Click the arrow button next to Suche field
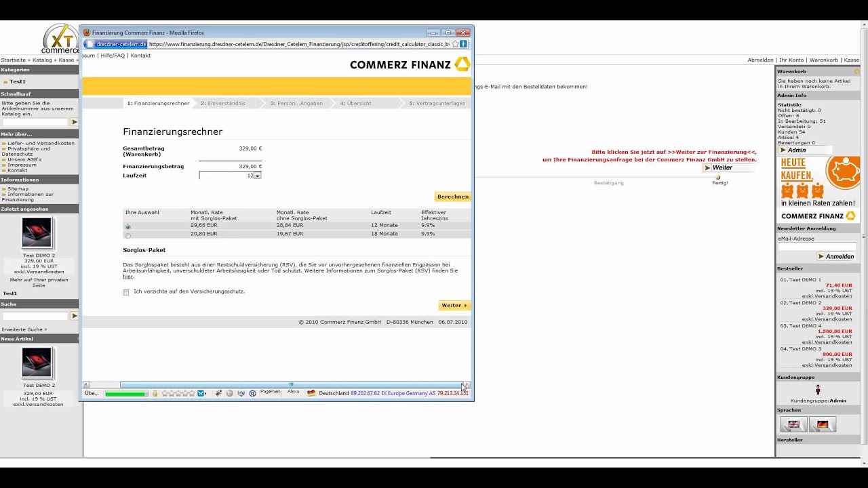 click(x=74, y=316)
